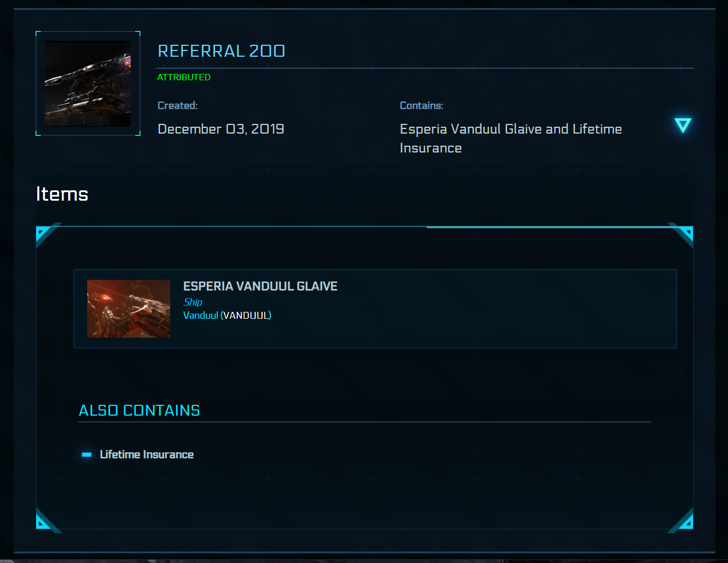728x563 pixels.
Task: Click the italic Ship type label
Action: [x=193, y=302]
